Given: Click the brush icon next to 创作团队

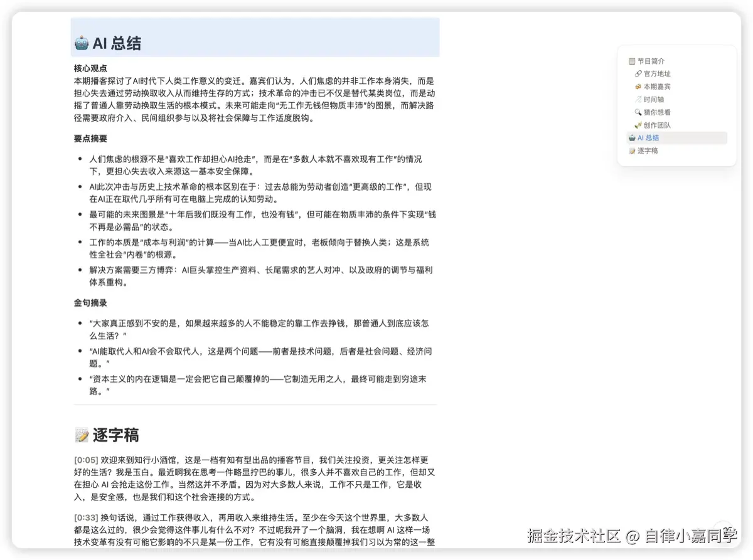Looking at the screenshot, I should [x=638, y=125].
